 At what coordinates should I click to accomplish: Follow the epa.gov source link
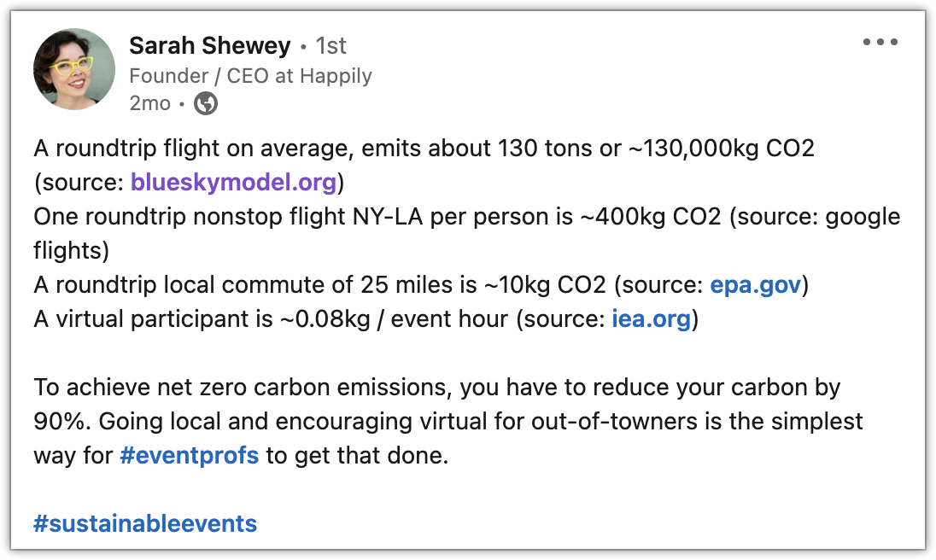(755, 284)
